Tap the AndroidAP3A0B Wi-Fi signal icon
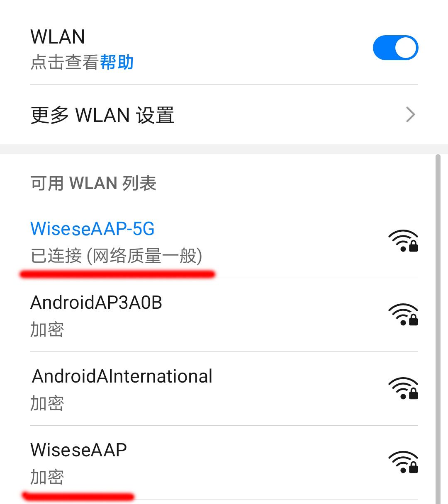The image size is (448, 504). tap(403, 315)
